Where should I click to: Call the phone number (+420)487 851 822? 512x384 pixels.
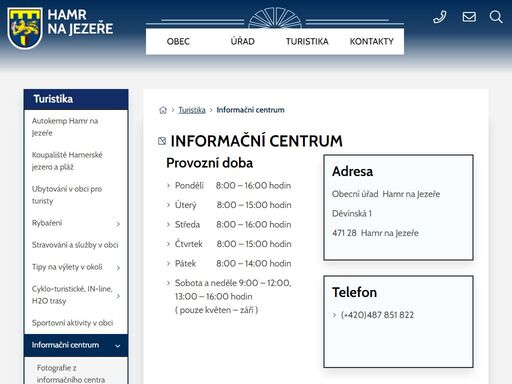(x=377, y=315)
